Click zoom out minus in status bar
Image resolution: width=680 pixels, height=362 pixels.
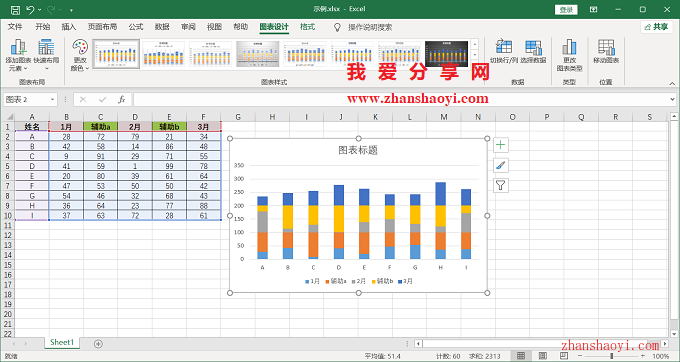(x=580, y=356)
